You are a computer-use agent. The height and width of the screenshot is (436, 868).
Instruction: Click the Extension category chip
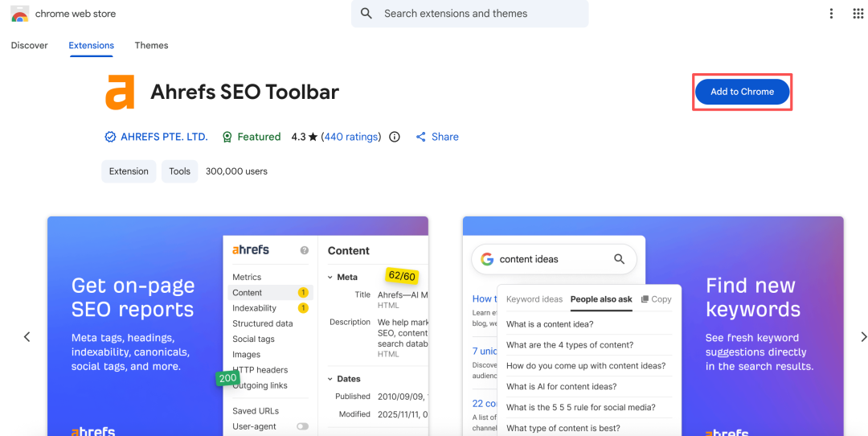[x=129, y=171]
